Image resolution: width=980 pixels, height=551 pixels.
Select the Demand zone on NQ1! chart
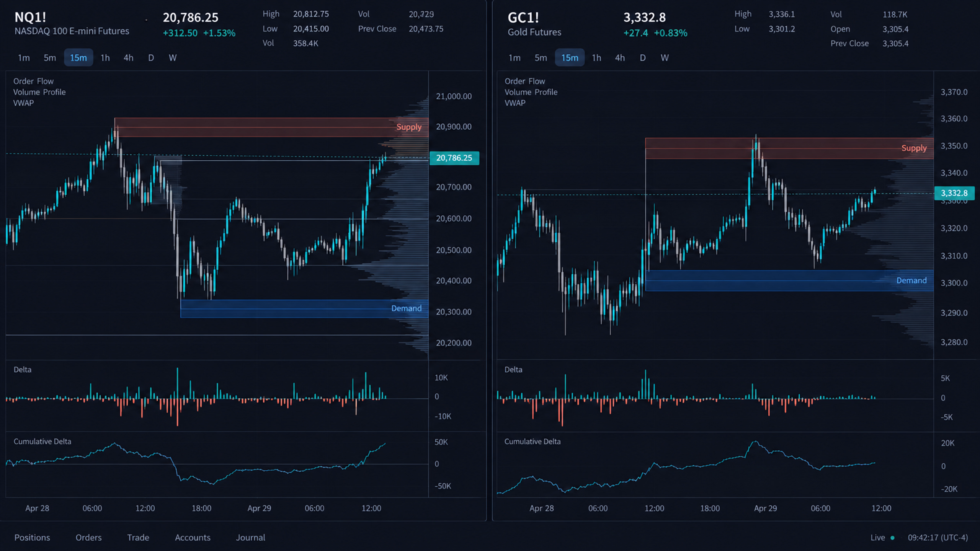pos(304,308)
